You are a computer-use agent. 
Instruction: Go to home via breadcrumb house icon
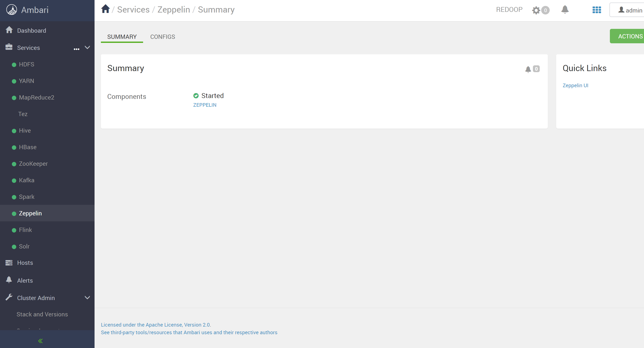point(106,9)
